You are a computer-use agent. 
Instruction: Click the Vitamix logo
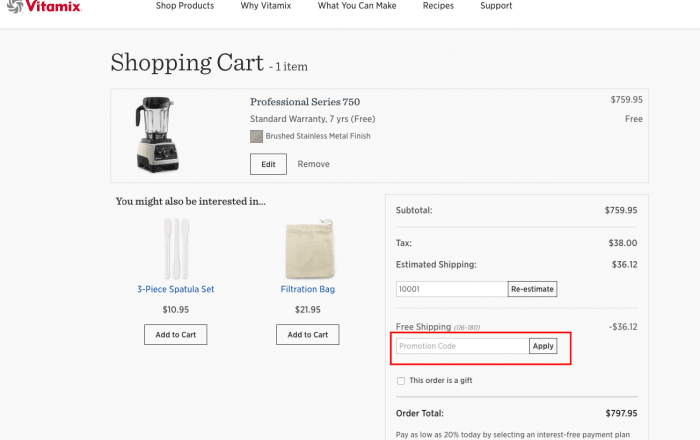[44, 6]
